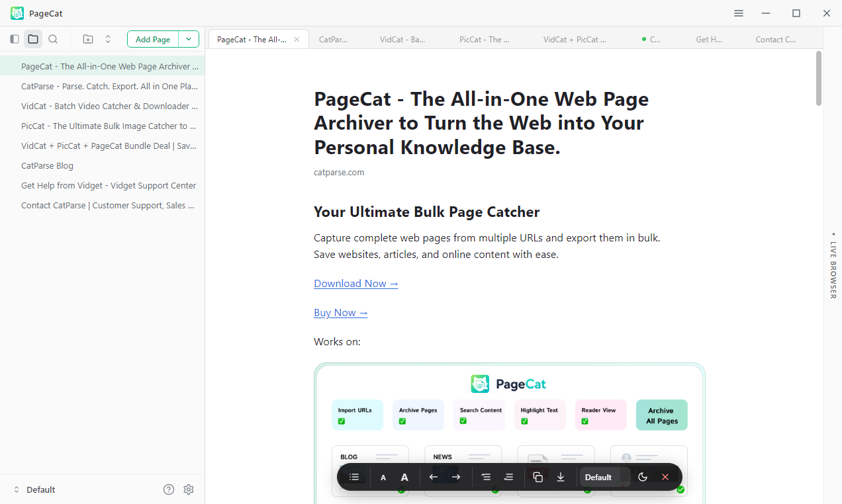Select VidCat - Batch Video Catcher row

coord(102,106)
